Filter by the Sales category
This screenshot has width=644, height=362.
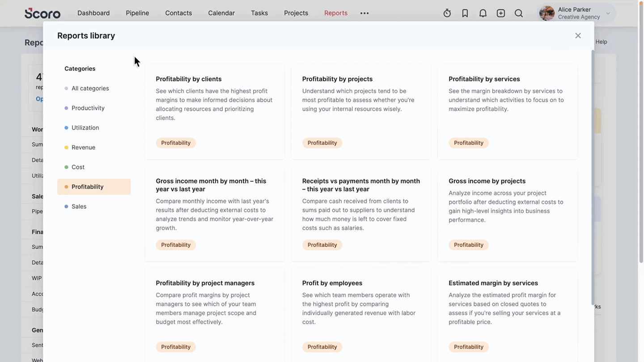coord(94,206)
